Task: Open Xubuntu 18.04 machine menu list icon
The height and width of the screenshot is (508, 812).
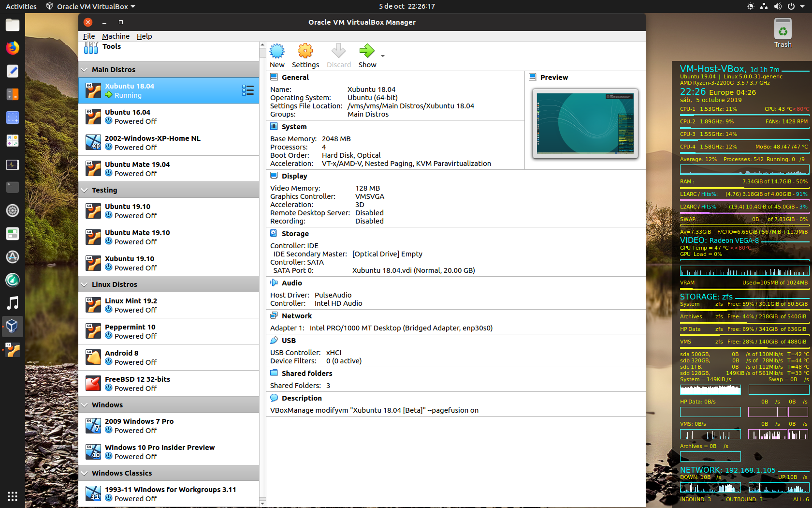Action: click(247, 90)
